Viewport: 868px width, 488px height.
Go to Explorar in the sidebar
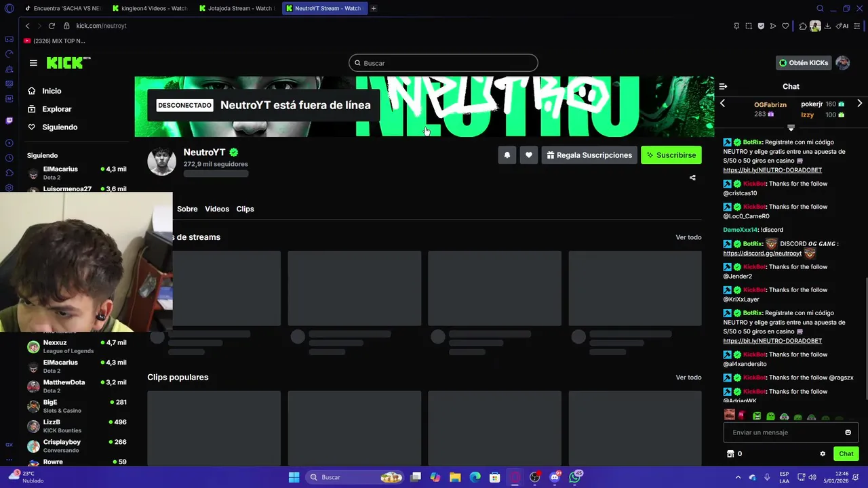57,109
